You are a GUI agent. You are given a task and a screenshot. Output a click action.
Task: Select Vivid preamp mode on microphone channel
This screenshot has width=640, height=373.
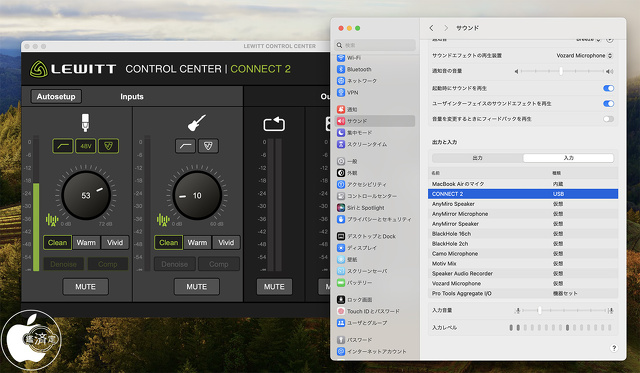115,242
